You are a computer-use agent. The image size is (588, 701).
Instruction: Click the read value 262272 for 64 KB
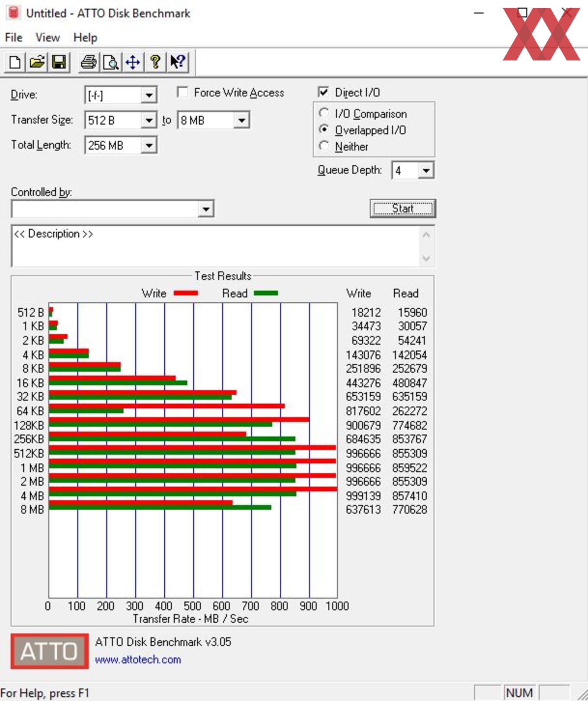(x=409, y=411)
